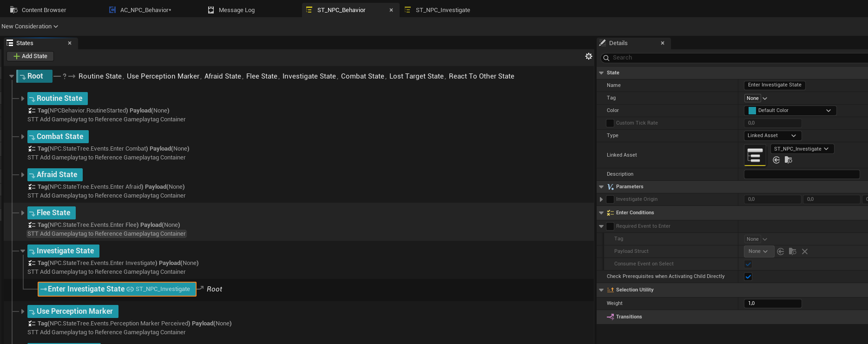This screenshot has width=868, height=344.
Task: Open the Type dropdown showing Linked Asset
Action: tap(772, 136)
